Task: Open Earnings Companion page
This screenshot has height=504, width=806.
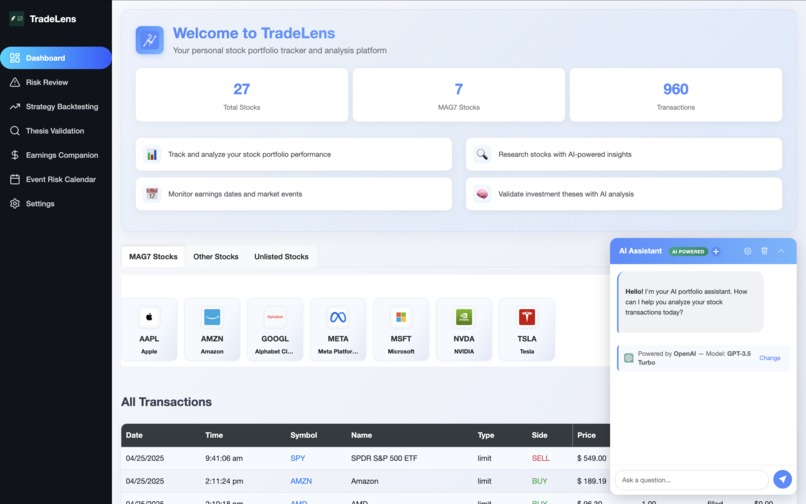Action: 56,155
